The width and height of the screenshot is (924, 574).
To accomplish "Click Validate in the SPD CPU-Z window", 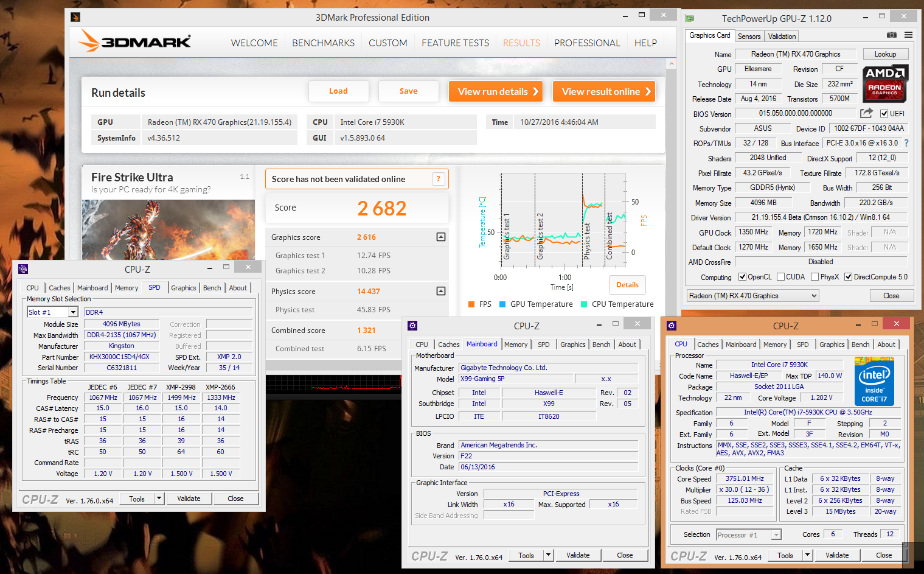I will coord(189,499).
